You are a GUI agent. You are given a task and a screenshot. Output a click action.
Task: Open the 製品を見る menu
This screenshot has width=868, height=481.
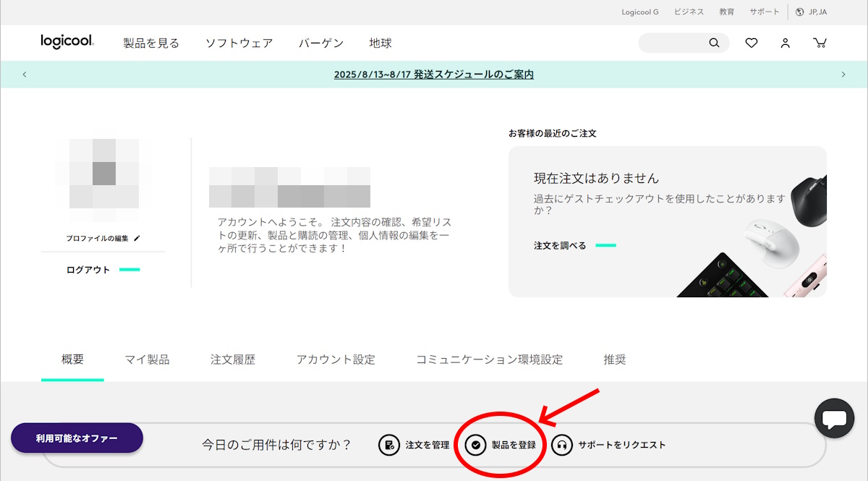click(150, 43)
